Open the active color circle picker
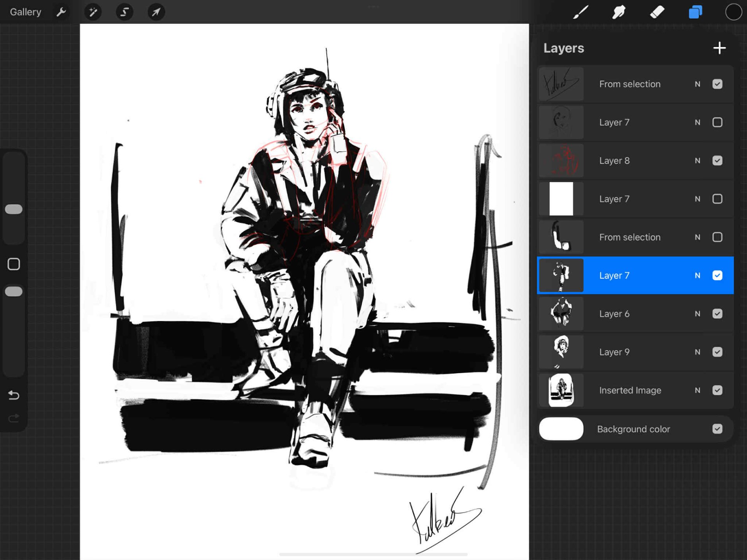Viewport: 747px width, 560px height. coord(733,12)
